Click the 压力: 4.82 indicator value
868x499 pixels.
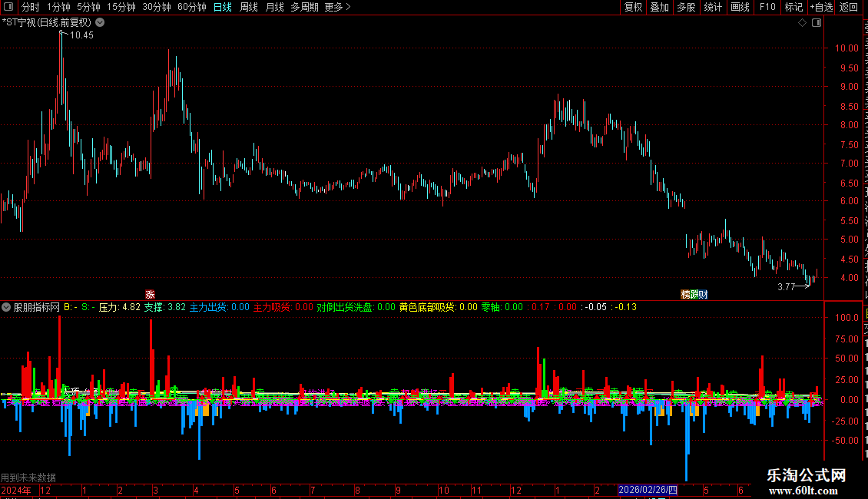point(120,307)
